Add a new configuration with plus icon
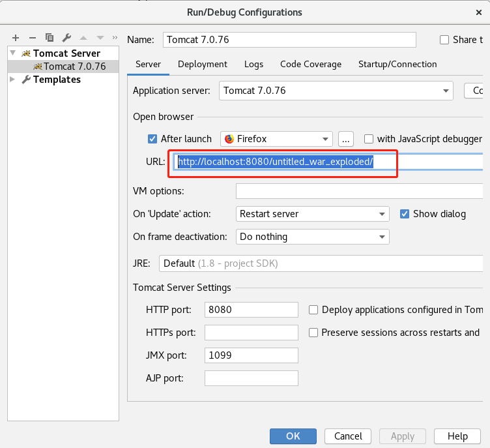 [16, 38]
